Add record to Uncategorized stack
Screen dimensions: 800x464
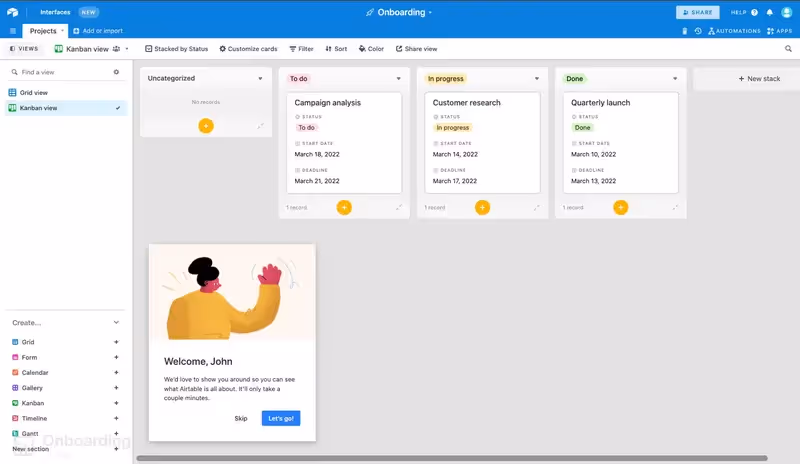point(206,126)
